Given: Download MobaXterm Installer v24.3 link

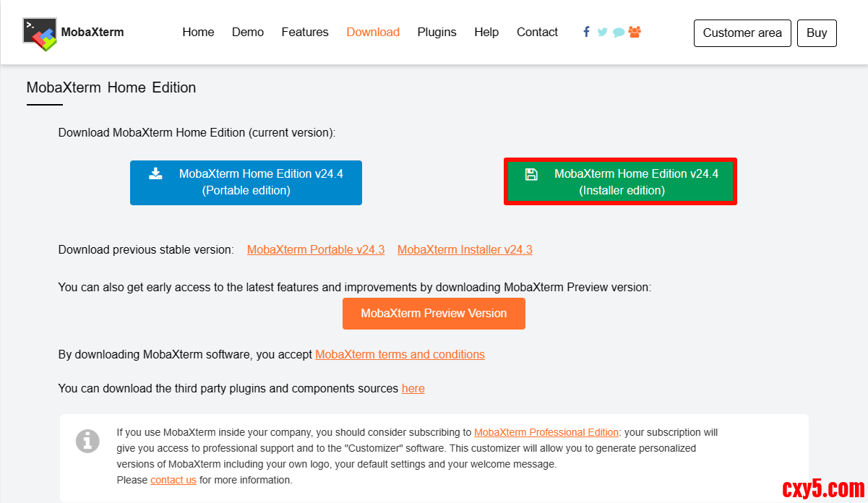Looking at the screenshot, I should tap(465, 250).
